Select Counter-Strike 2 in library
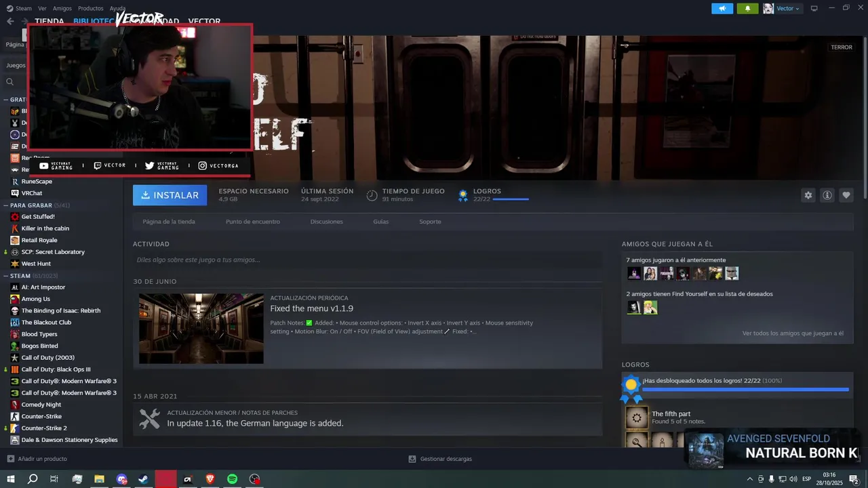The height and width of the screenshot is (488, 868). [44, 428]
